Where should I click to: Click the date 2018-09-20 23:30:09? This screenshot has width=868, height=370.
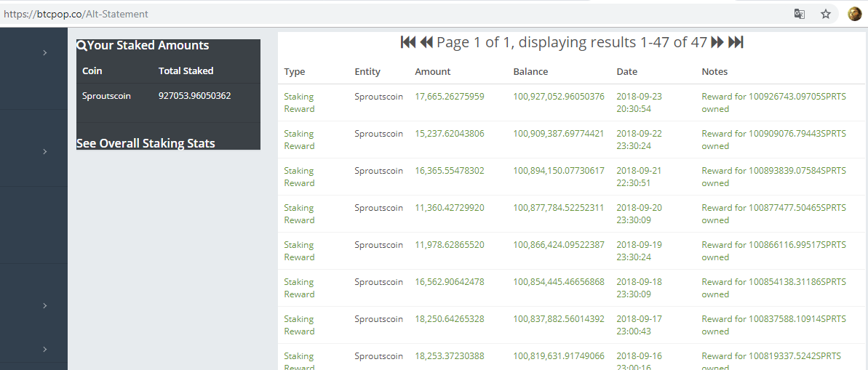(x=640, y=214)
